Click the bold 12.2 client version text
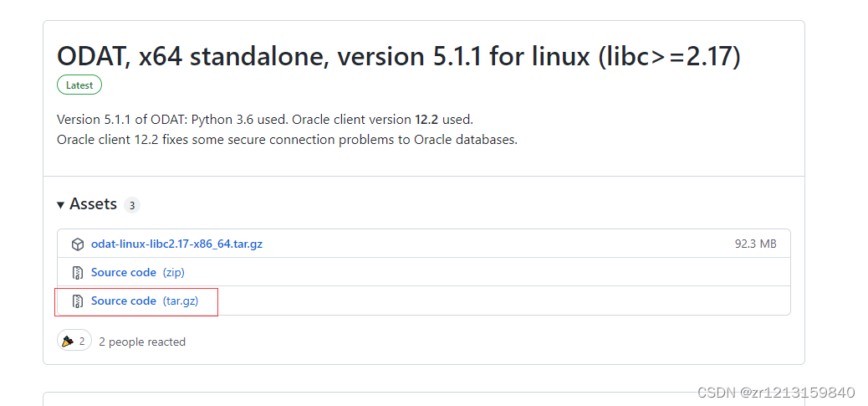Screen dimensions: 868x406 point(426,119)
